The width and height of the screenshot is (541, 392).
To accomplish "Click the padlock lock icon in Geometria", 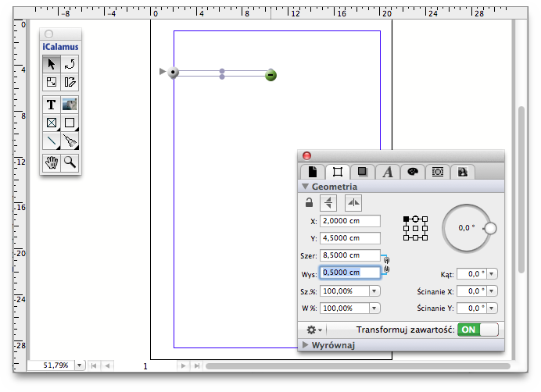I will (309, 202).
